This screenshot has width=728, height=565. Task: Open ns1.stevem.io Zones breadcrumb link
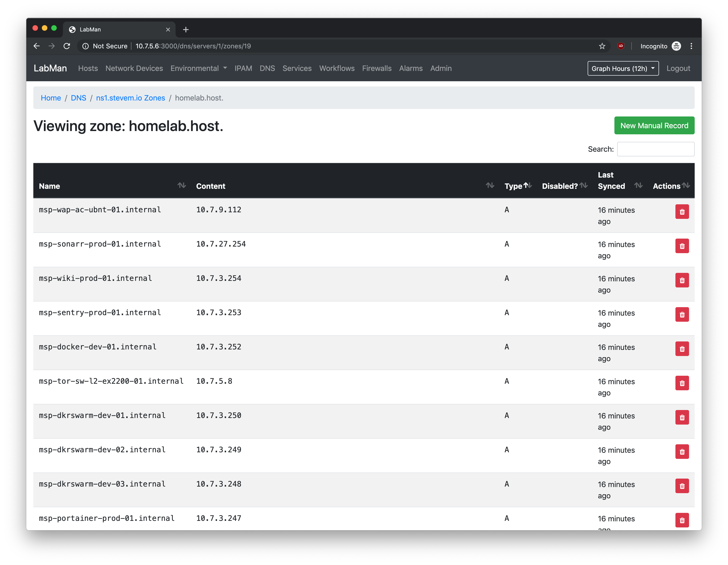point(130,98)
